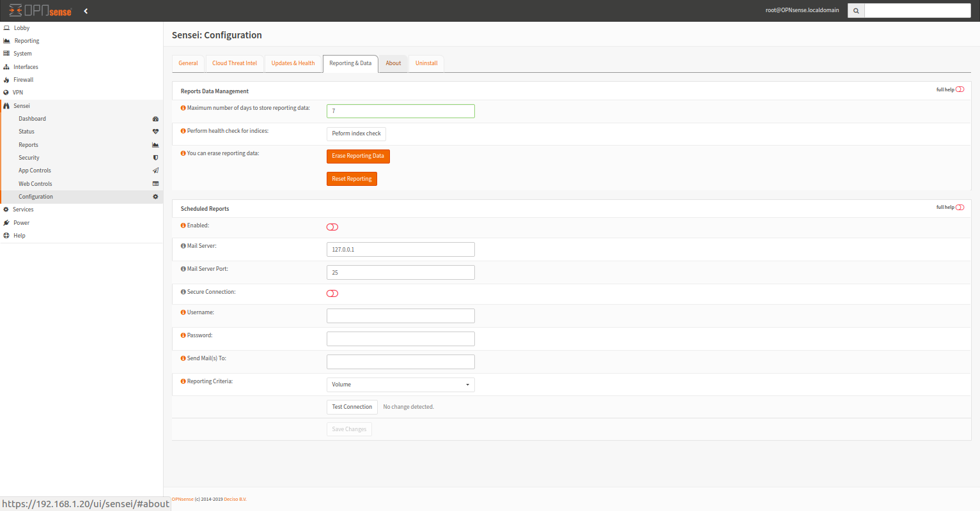
Task: Click inside the Mail Server input field
Action: click(400, 249)
